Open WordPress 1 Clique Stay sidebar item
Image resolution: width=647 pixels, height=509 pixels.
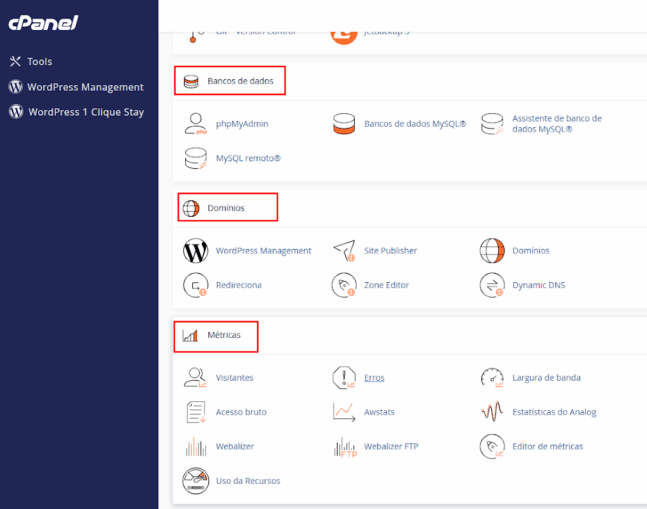[85, 112]
